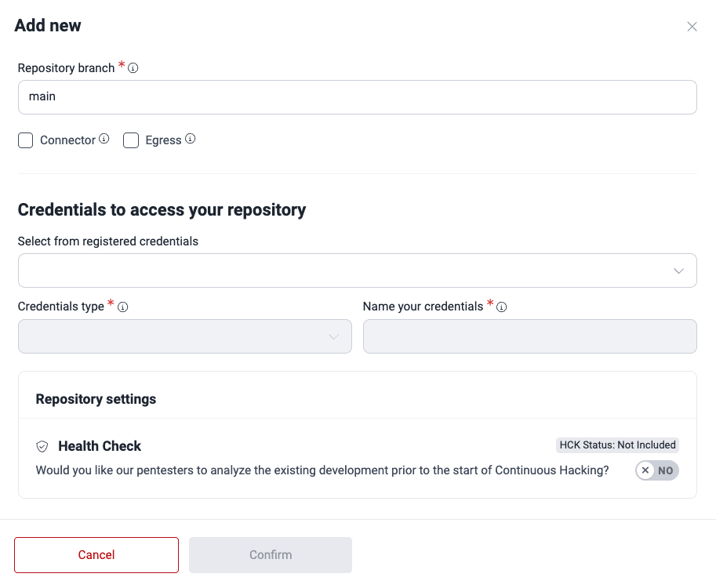The height and width of the screenshot is (588, 716).
Task: Enable the Connector checkbox
Action: pos(25,140)
